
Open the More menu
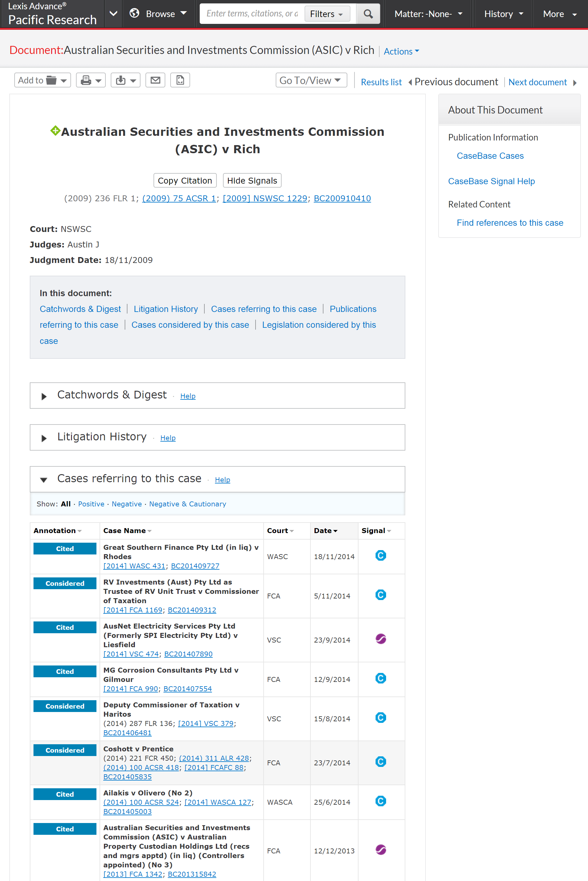[559, 14]
